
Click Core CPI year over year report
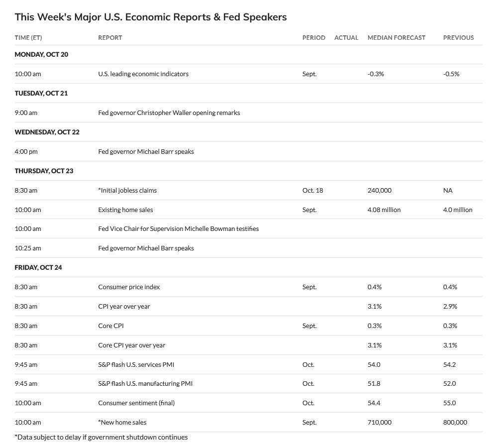pyautogui.click(x=132, y=345)
